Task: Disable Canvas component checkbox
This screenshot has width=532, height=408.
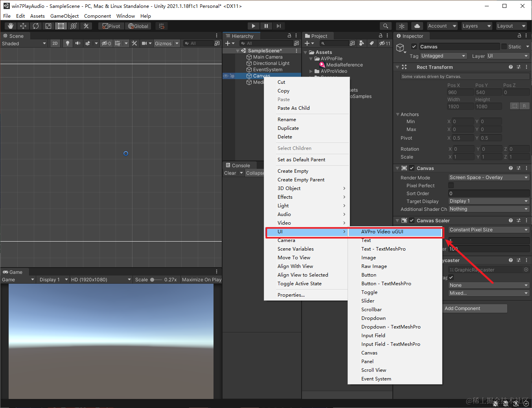Action: click(412, 168)
